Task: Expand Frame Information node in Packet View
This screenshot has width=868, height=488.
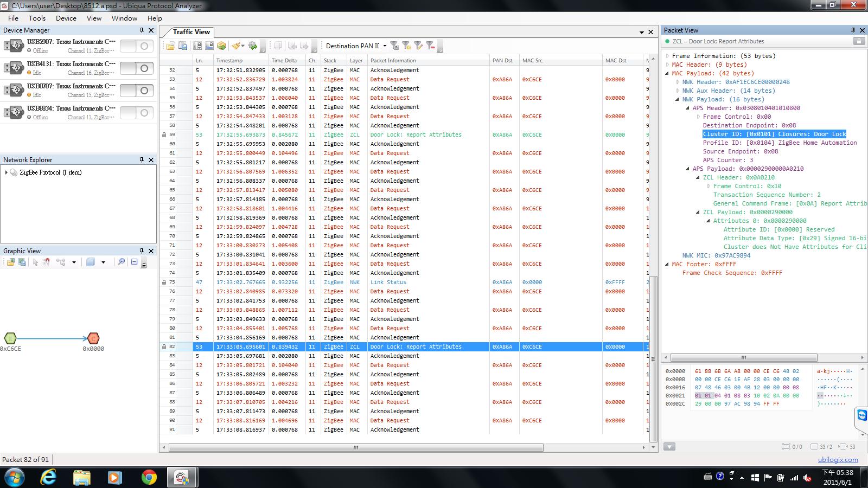Action: click(x=668, y=56)
